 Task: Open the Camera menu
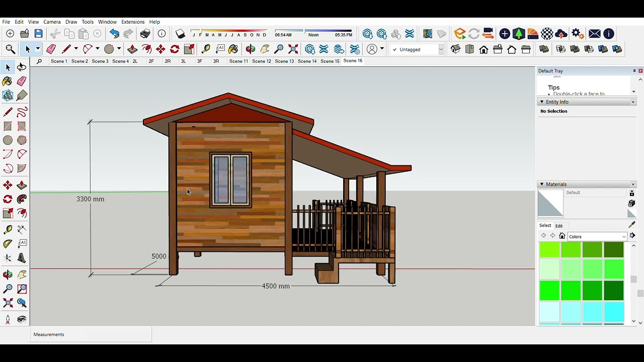click(52, 22)
